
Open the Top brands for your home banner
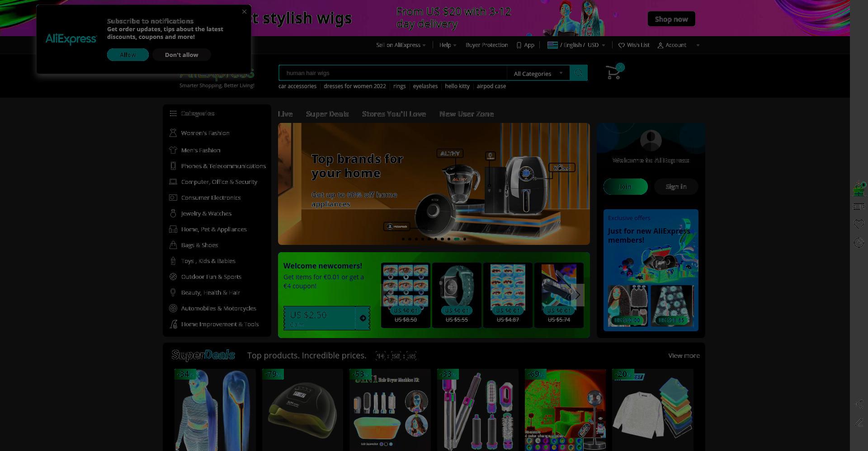pos(434,184)
